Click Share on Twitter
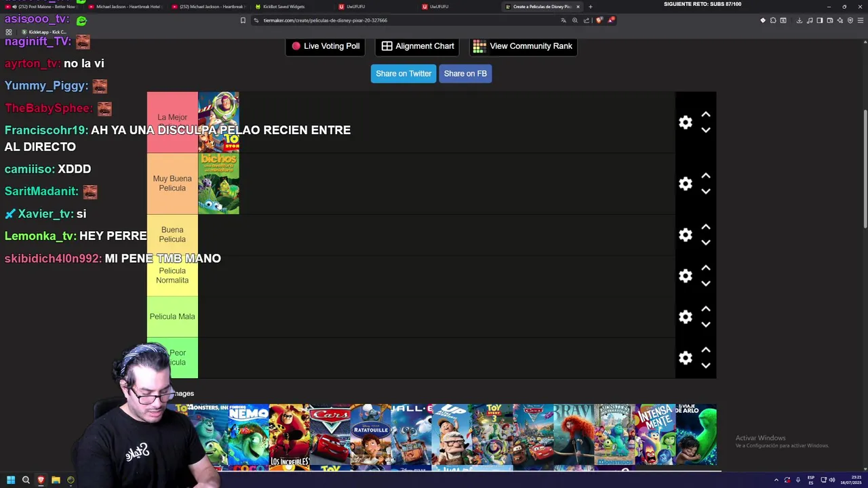The width and height of the screenshot is (868, 488). coord(403,73)
